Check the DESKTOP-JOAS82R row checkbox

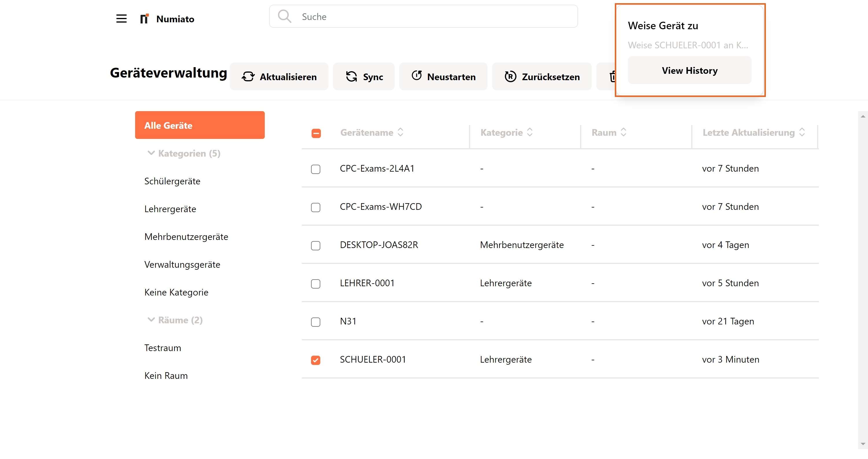tap(316, 245)
